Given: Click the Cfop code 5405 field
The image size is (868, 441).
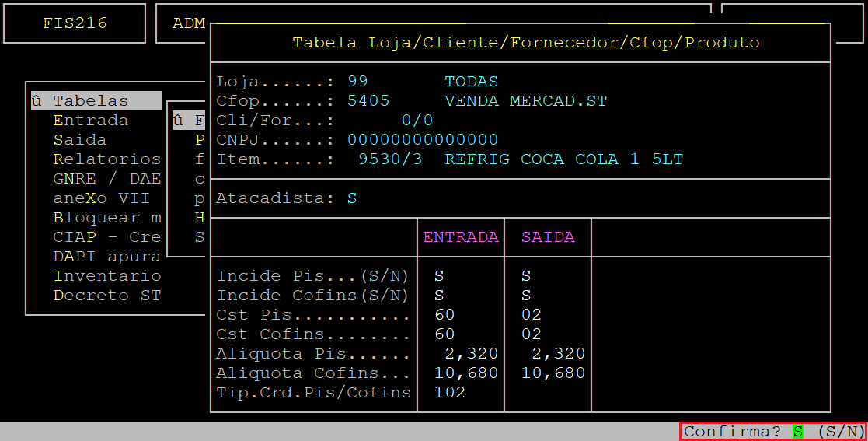Looking at the screenshot, I should tap(368, 101).
